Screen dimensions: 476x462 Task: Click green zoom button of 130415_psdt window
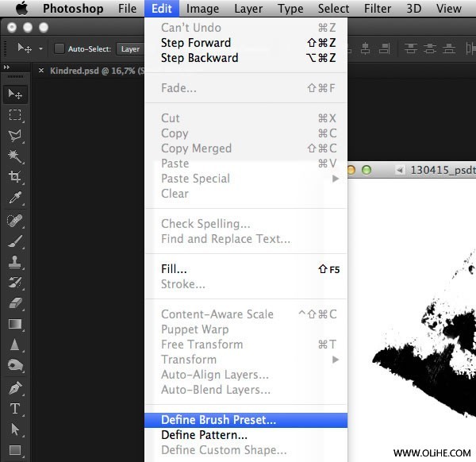tap(367, 170)
